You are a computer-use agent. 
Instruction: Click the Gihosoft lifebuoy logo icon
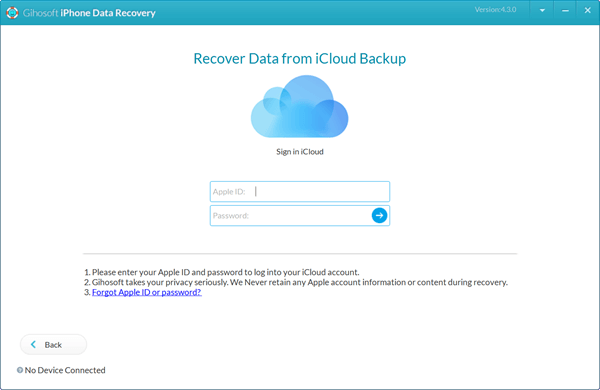tap(12, 13)
